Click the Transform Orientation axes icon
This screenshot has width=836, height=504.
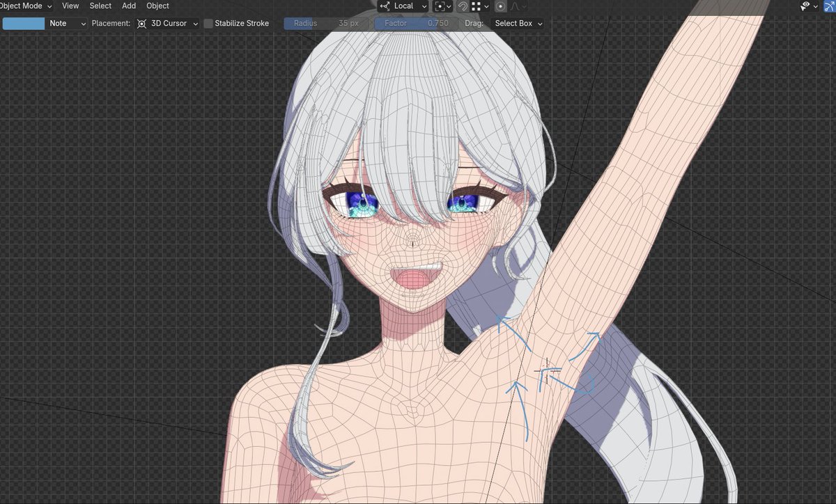383,6
